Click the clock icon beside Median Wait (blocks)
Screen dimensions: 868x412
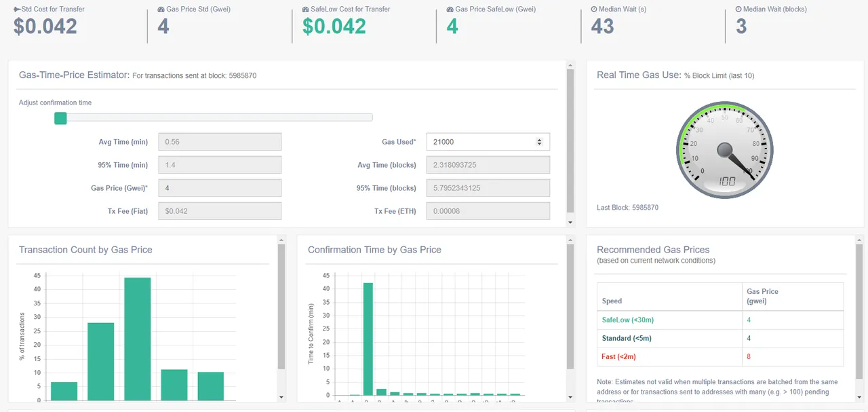[738, 10]
